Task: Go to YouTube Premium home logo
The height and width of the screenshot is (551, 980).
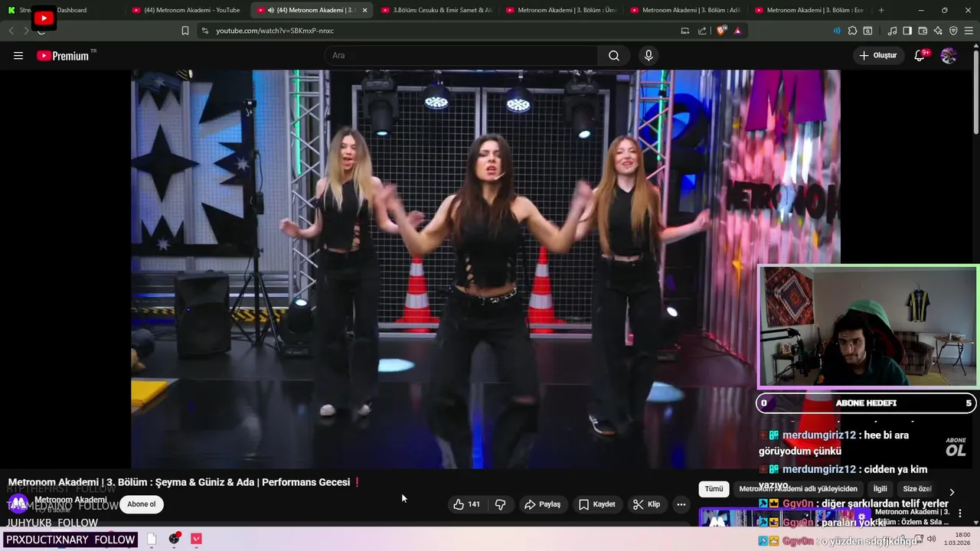Action: (63, 56)
